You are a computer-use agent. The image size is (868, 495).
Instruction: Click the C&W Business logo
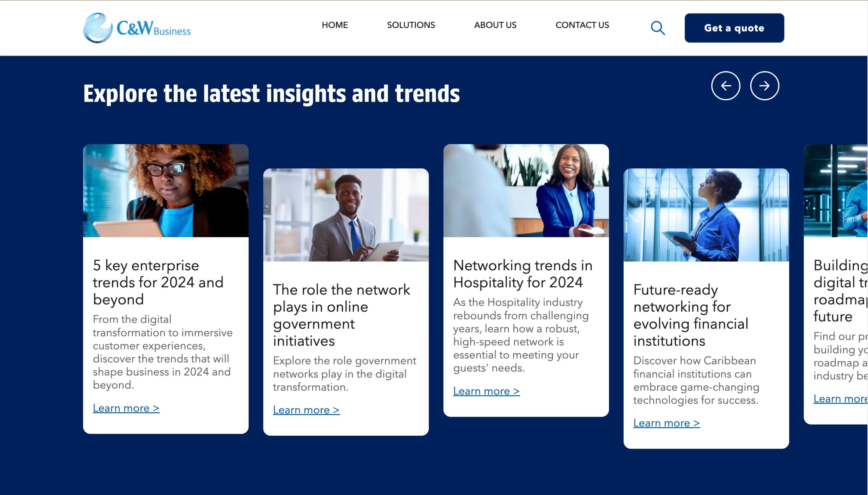[137, 28]
